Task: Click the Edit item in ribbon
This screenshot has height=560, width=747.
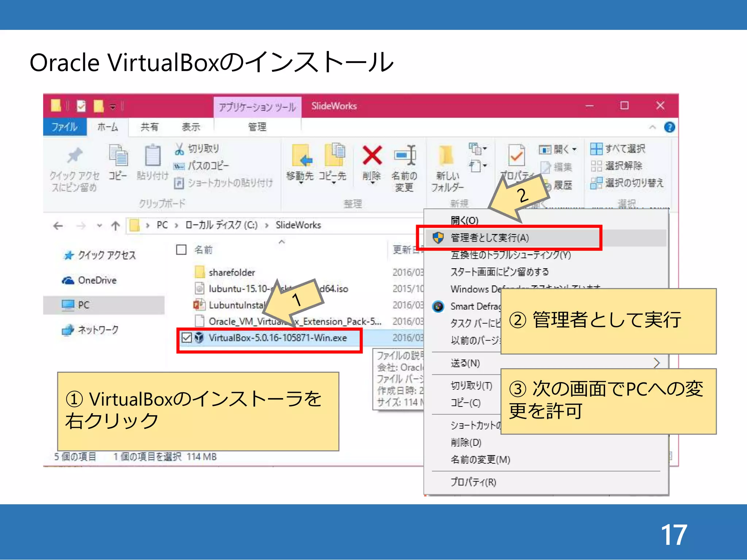Action: 556,167
